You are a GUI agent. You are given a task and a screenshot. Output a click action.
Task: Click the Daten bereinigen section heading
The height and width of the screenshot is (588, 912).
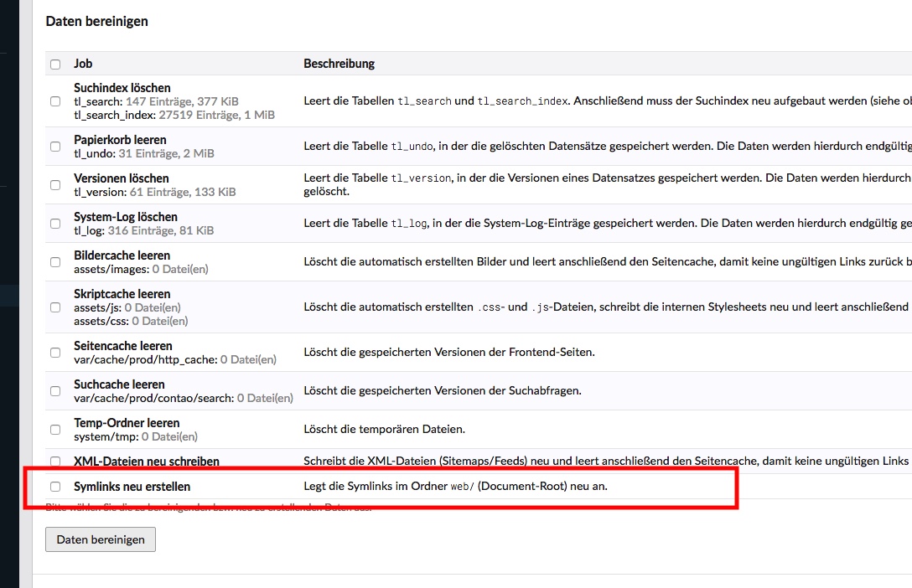pos(96,22)
